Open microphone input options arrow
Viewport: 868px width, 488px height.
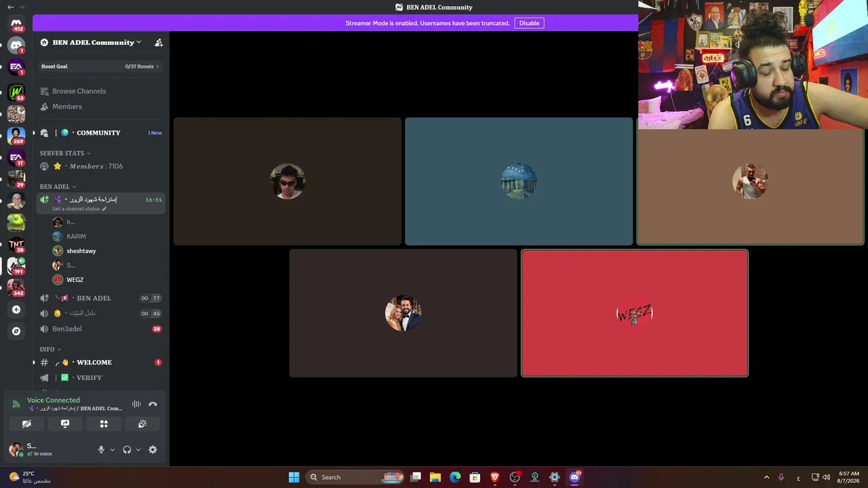click(113, 449)
